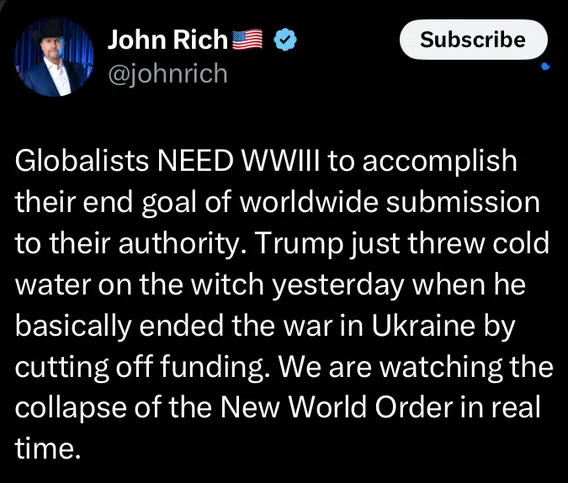The width and height of the screenshot is (568, 483).
Task: Click the word "Ukraine" in the post
Action: tap(423, 325)
